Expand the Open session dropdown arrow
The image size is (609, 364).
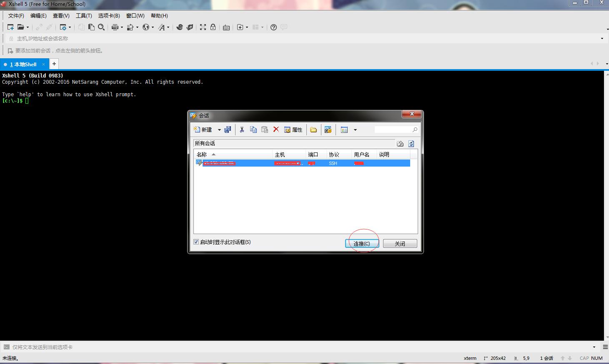[28, 27]
